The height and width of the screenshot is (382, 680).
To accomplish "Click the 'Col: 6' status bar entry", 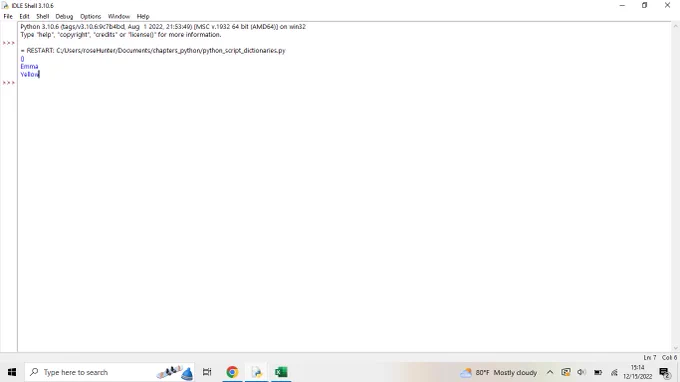I will point(669,358).
